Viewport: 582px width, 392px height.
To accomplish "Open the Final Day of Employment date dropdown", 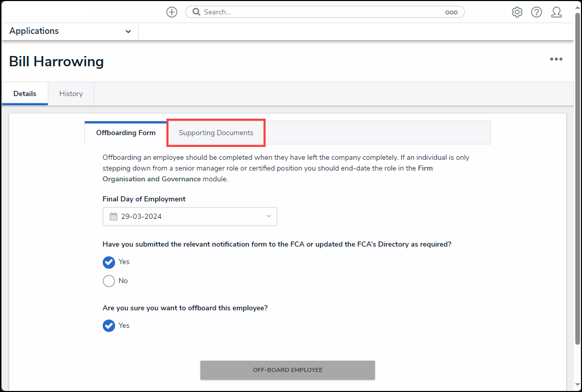I will click(x=268, y=216).
